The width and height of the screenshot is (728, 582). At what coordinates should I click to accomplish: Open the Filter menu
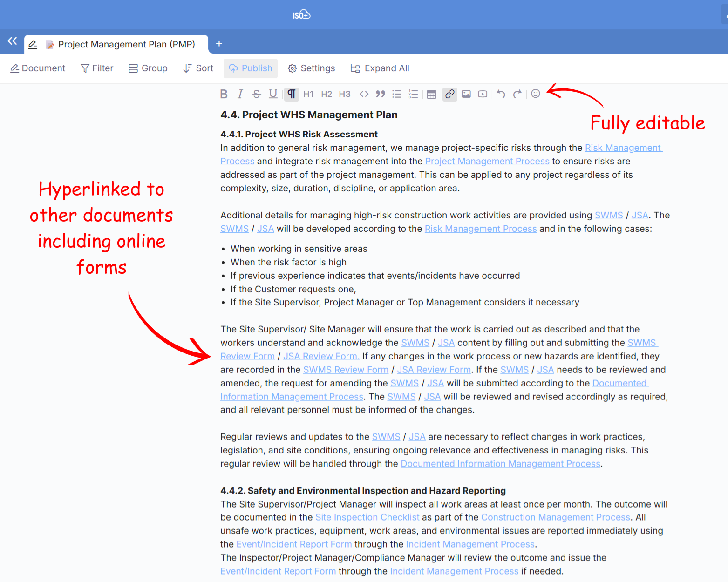pos(97,68)
